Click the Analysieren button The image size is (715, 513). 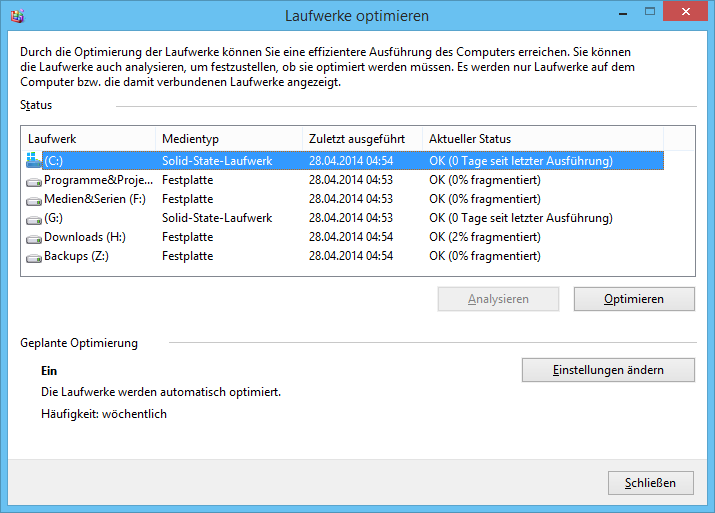pos(497,299)
